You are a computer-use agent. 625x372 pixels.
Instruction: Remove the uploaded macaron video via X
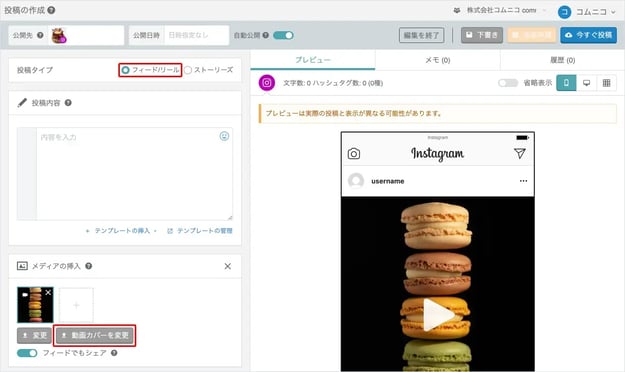point(48,292)
